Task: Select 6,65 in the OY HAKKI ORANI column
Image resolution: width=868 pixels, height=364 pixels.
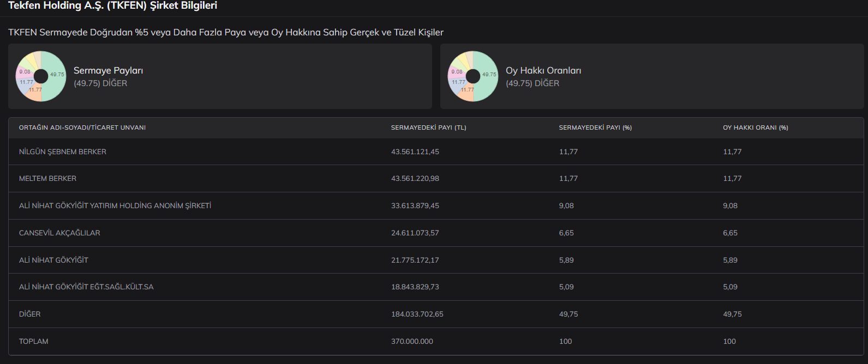Action: [x=731, y=233]
